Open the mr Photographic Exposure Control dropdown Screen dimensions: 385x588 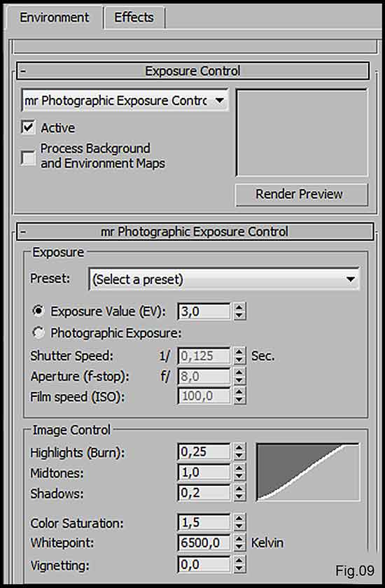[x=125, y=101]
